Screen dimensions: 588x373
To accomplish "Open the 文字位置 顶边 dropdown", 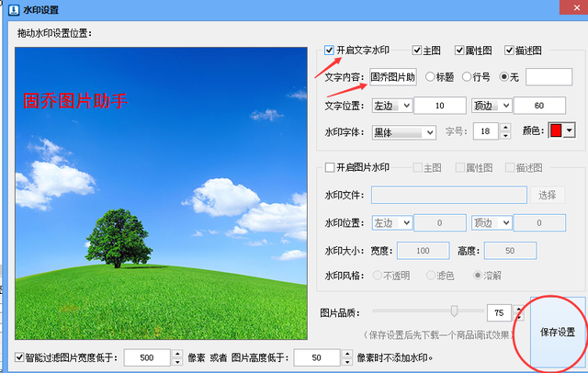I will [x=492, y=106].
